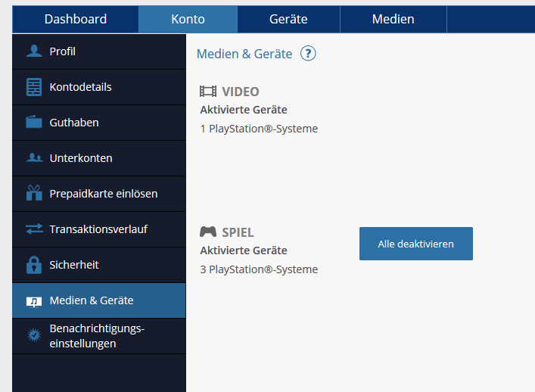Click the Alle deaktivieren button
The image size is (535, 392).
[416, 244]
